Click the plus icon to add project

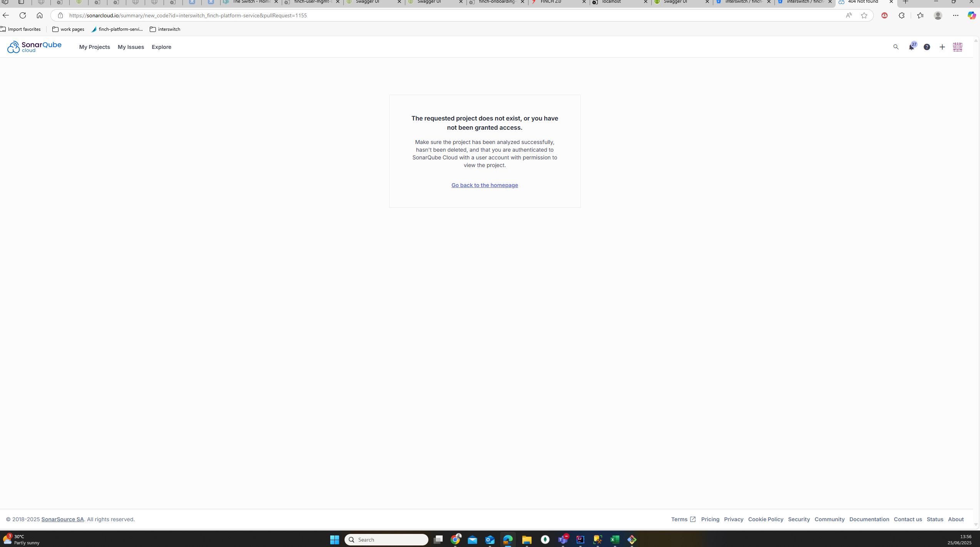coord(942,47)
